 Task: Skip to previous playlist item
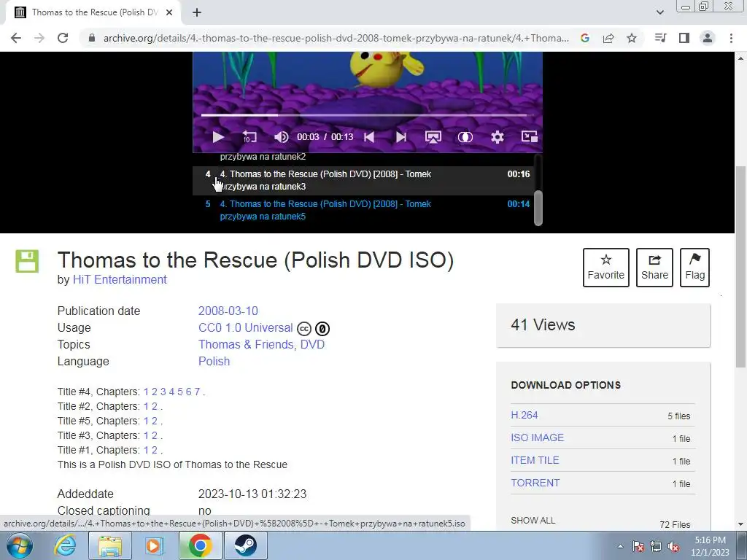click(368, 137)
